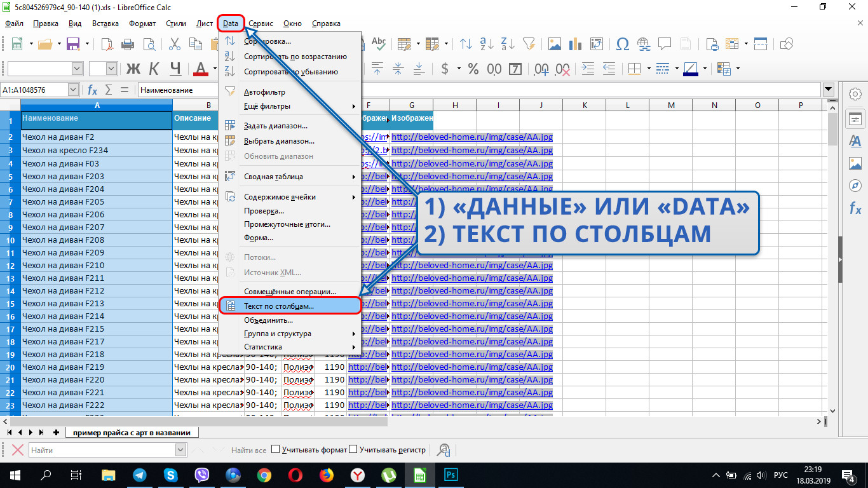Screen dimensions: 868x488
Task: Insert chart with bar chart icon
Action: [576, 44]
